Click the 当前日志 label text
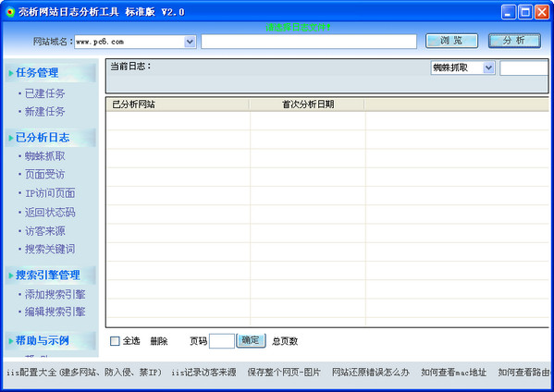The image size is (554, 392). pos(130,66)
